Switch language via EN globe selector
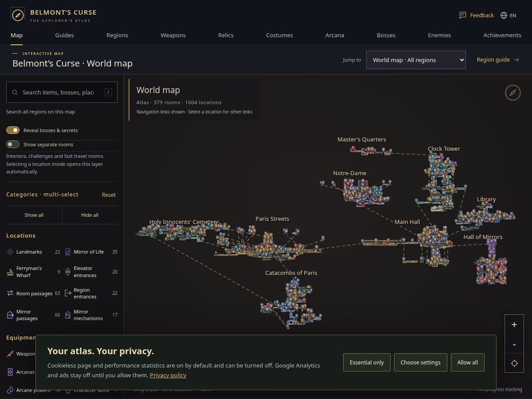The image size is (532, 399). [508, 15]
